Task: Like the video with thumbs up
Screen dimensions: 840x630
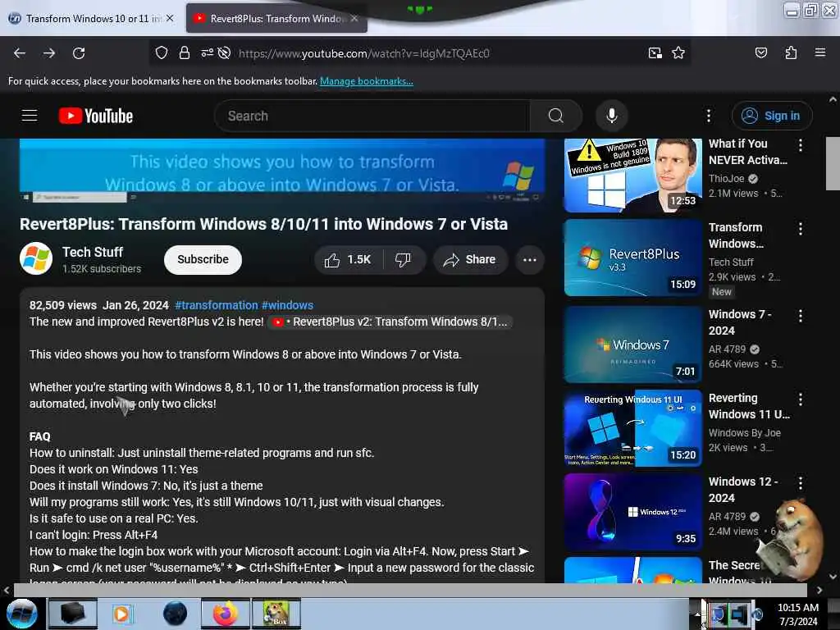Action: (x=348, y=260)
